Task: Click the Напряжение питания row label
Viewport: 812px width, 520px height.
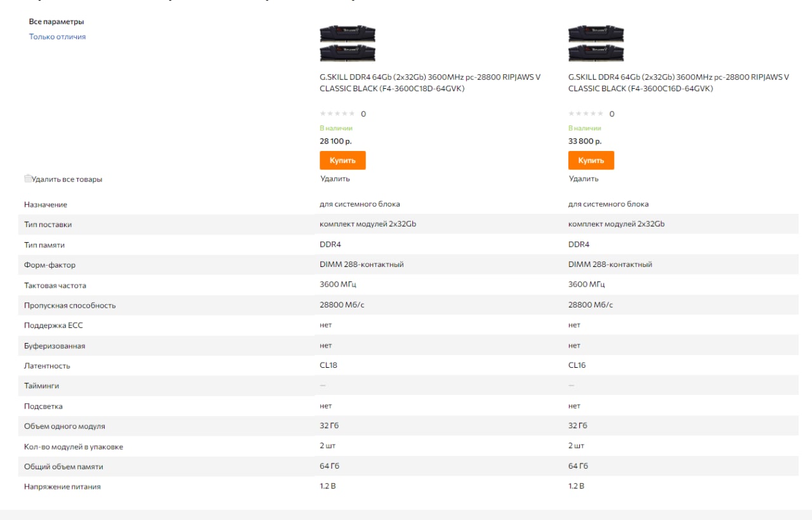Action: pyautogui.click(x=62, y=487)
